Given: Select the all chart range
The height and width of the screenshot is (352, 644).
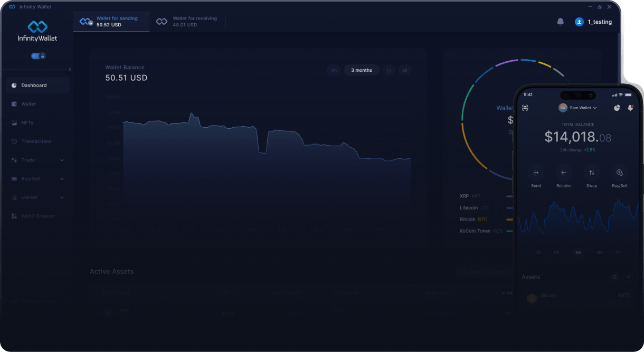Looking at the screenshot, I should pyautogui.click(x=404, y=70).
